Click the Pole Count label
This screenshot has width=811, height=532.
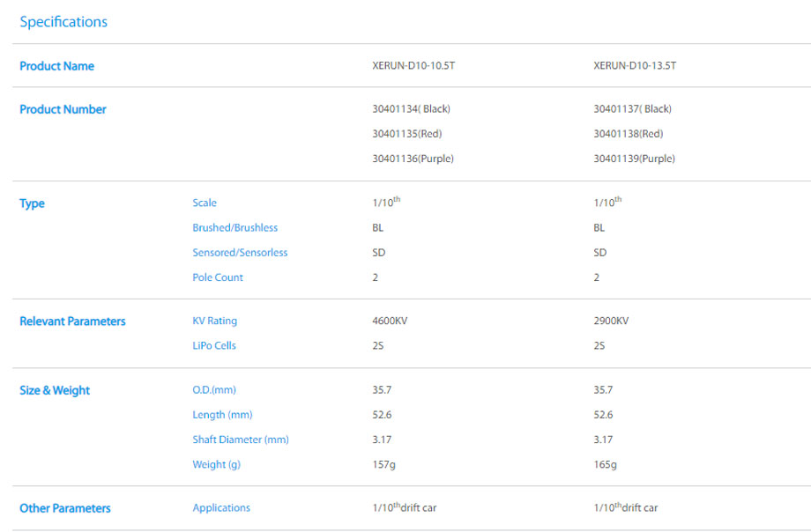tap(217, 277)
